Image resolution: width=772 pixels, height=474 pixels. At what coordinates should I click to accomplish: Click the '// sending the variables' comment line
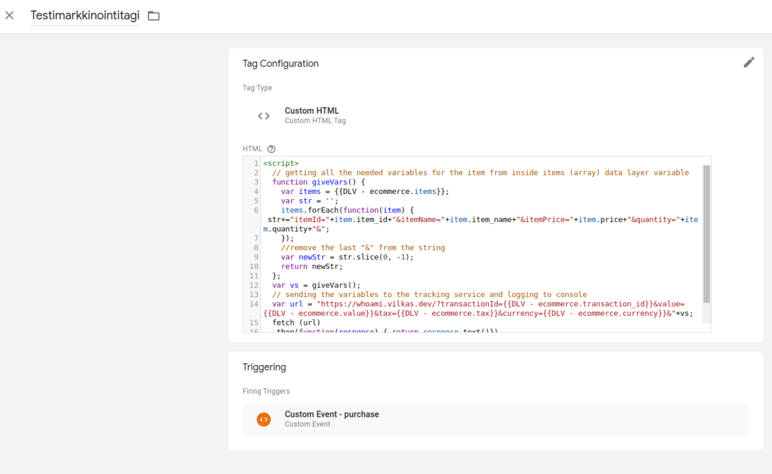click(429, 294)
